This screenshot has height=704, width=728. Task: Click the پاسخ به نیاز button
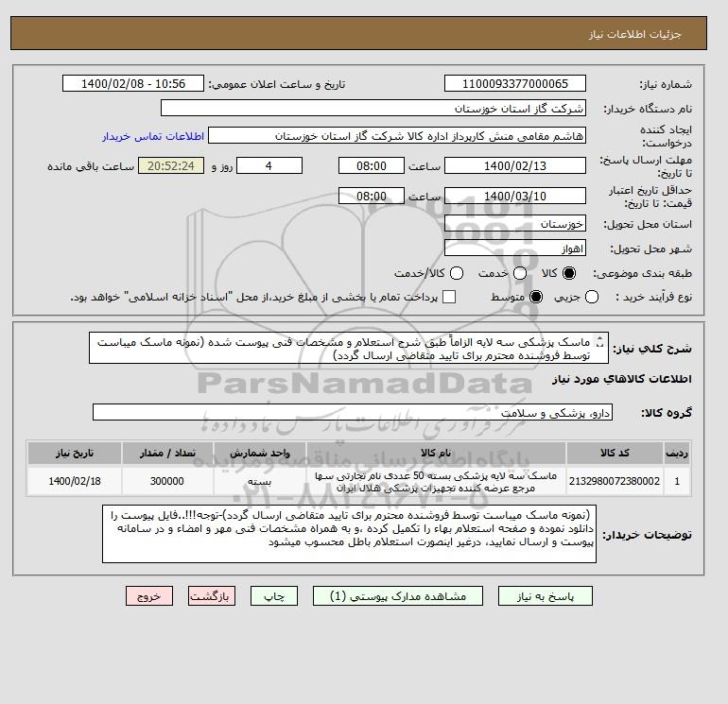click(546, 596)
